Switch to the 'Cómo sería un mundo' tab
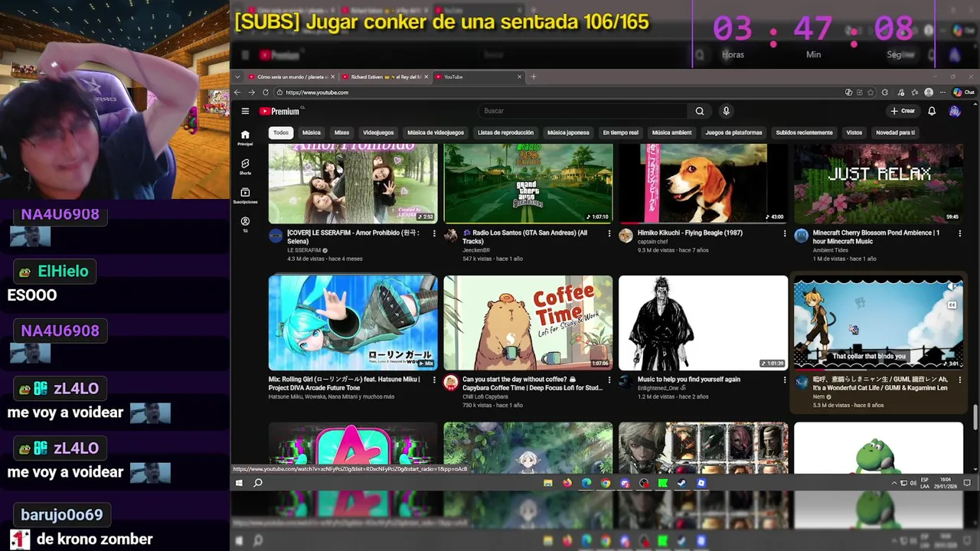 [292, 77]
